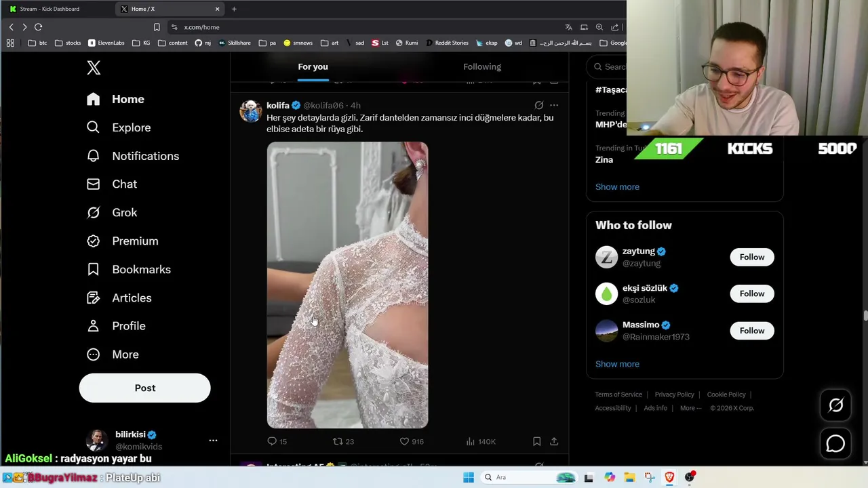Open Terms of Service link
The image size is (868, 488).
[618, 394]
